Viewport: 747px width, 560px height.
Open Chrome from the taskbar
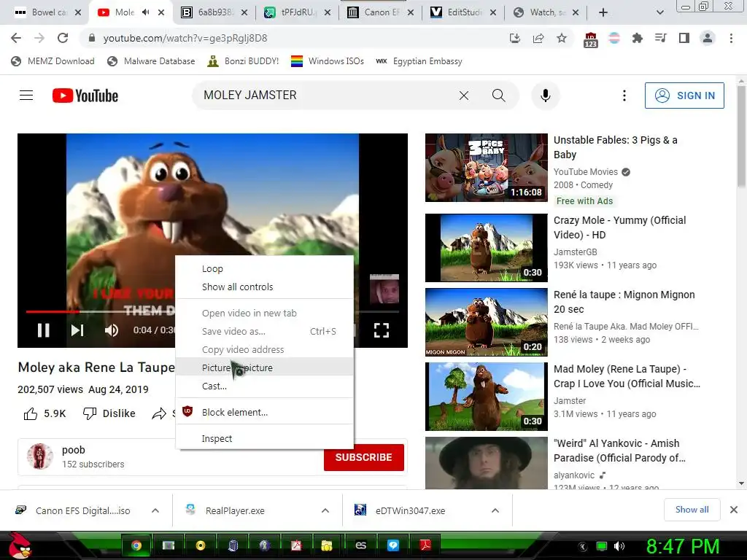point(136,545)
